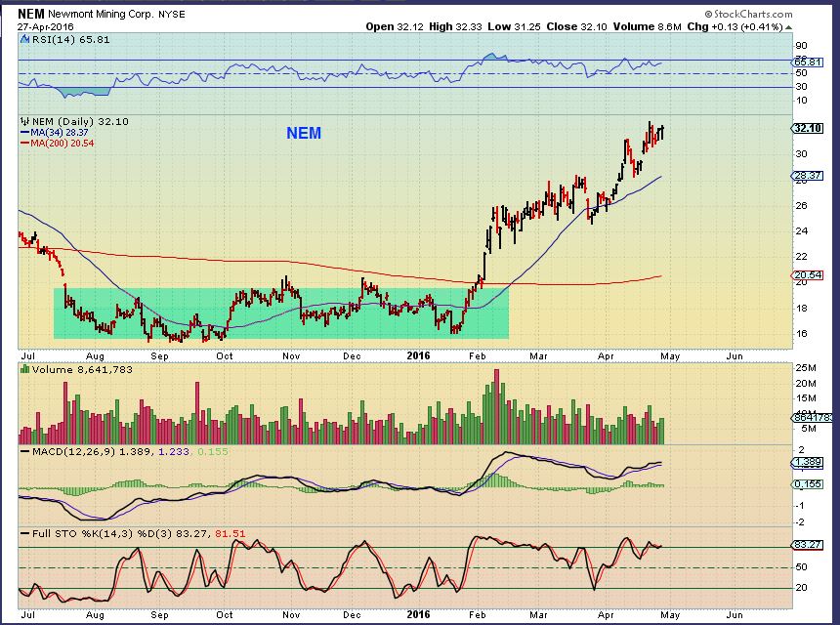Click the MACD(12,26,9) legend text

(73, 451)
